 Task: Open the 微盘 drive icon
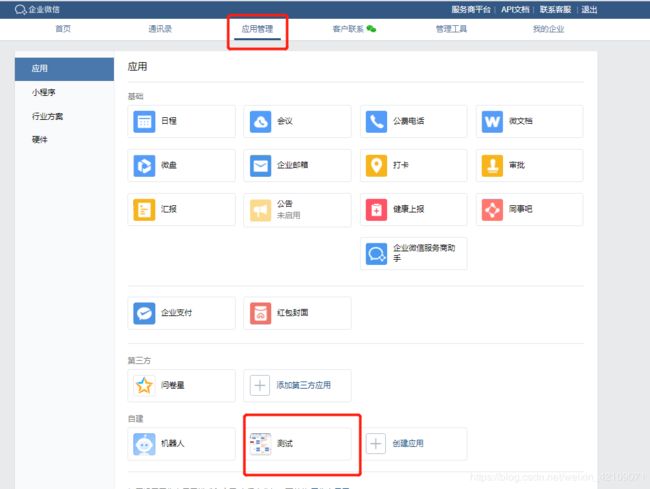(x=144, y=166)
